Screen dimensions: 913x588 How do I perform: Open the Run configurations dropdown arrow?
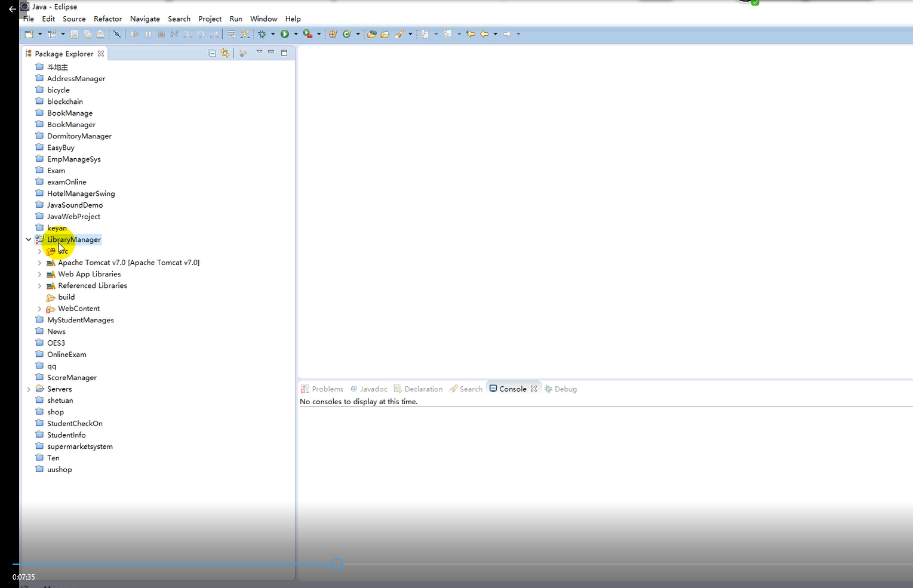pyautogui.click(x=296, y=34)
